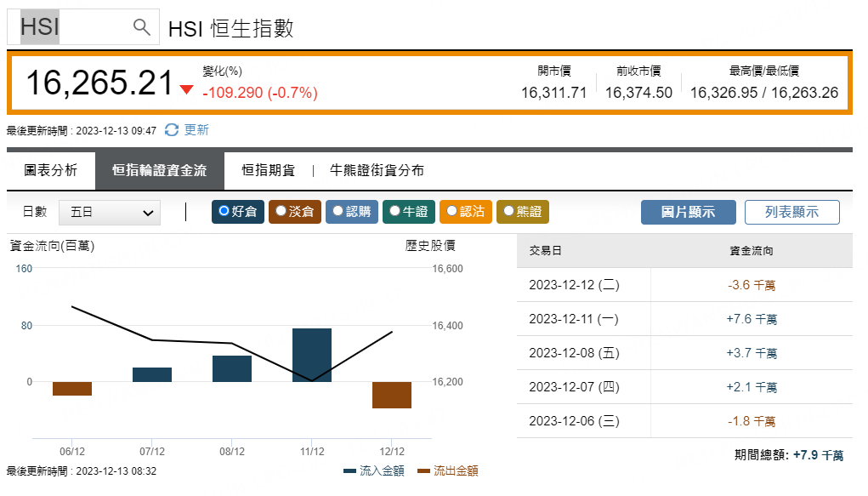This screenshot has height=496, width=868.
Task: Click the 歷史股價 axis label
Action: 430,246
